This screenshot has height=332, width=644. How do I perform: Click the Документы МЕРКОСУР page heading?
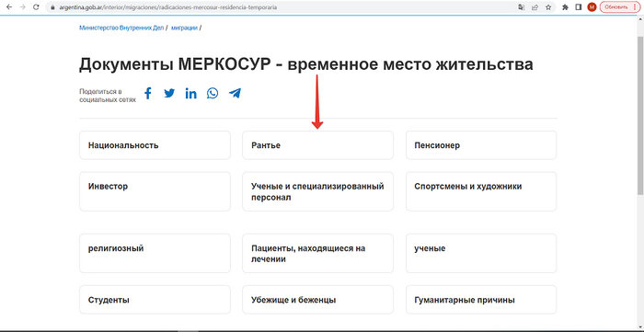(306, 65)
